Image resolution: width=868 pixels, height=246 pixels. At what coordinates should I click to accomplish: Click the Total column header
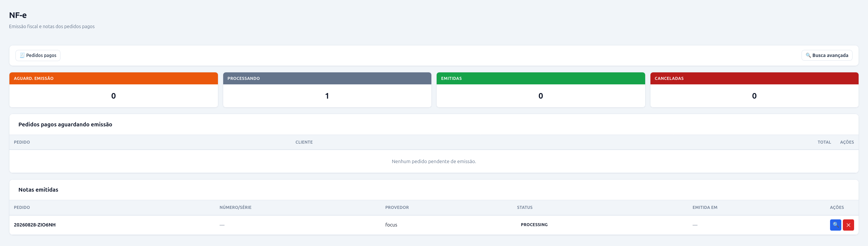(824, 142)
